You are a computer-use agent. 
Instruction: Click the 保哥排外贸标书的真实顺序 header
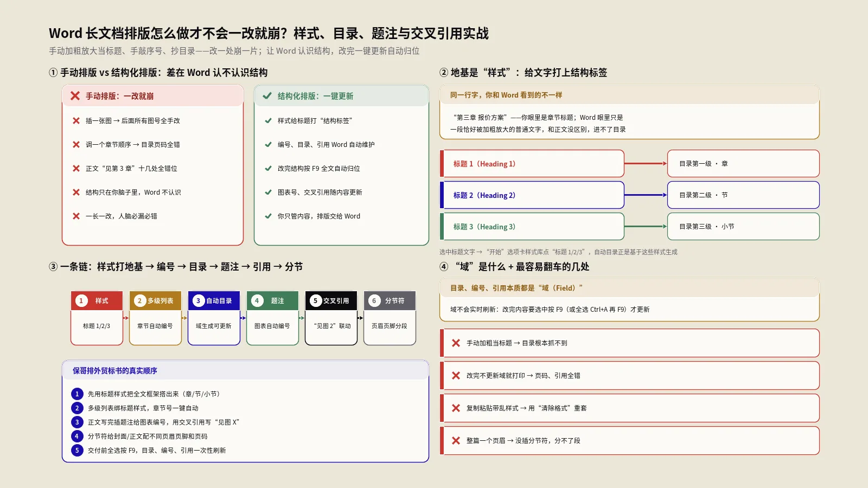(115, 371)
